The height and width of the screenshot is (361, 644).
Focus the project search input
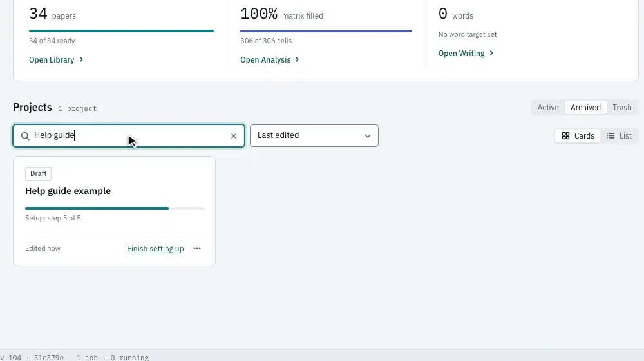pos(129,135)
